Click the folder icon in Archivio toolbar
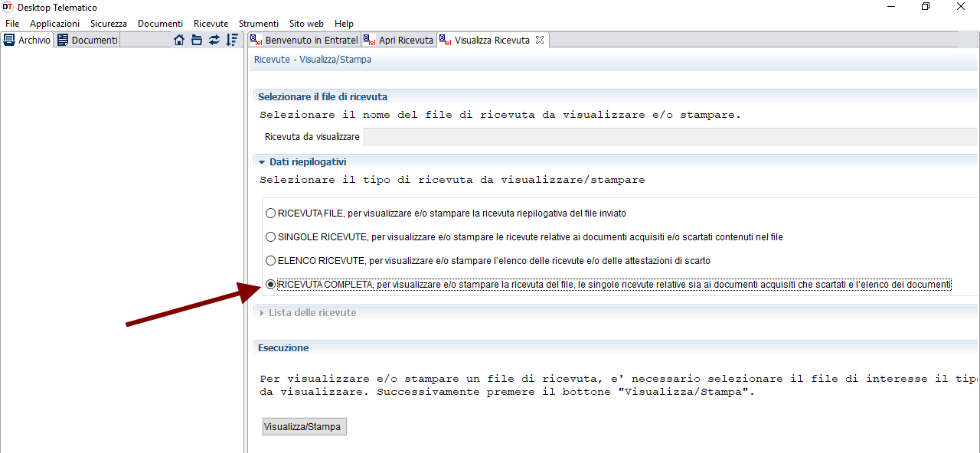The width and height of the screenshot is (980, 453). (x=197, y=40)
